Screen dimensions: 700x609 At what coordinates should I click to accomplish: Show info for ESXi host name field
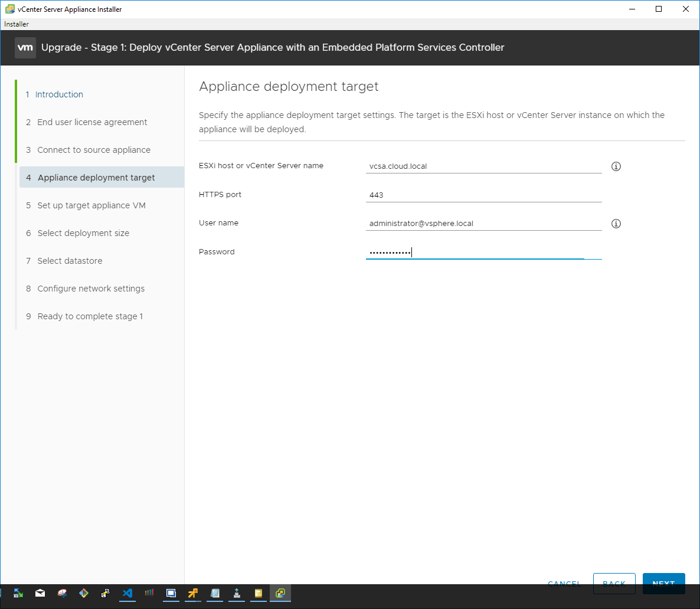pos(616,166)
